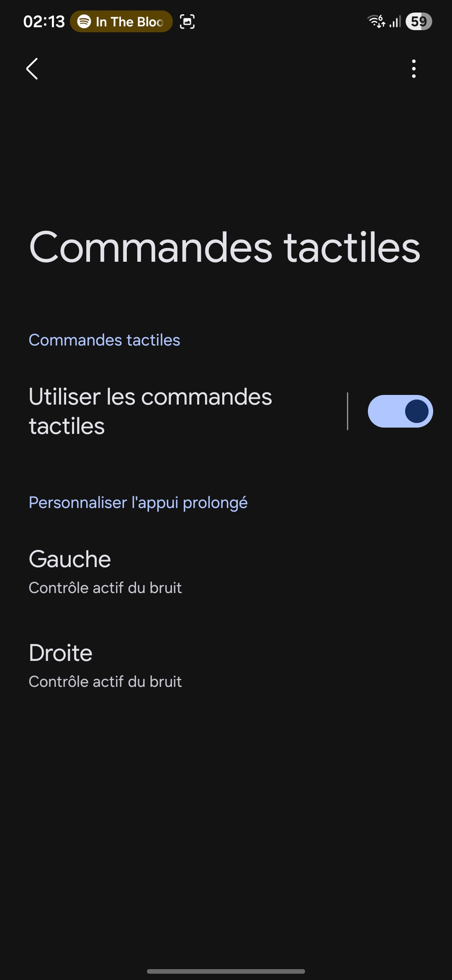
Task: Tap the 02:13 clock in status bar
Action: tap(44, 21)
